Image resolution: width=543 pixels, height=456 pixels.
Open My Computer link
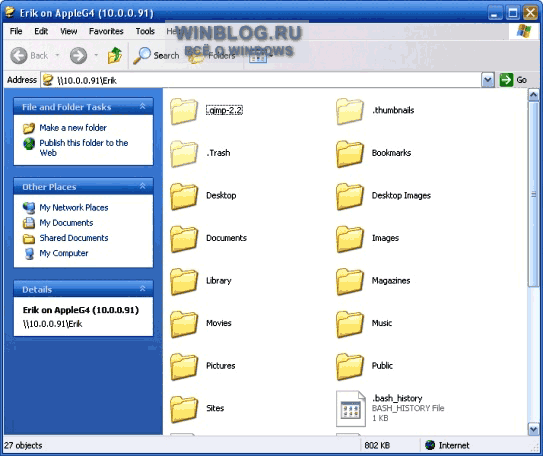(64, 253)
